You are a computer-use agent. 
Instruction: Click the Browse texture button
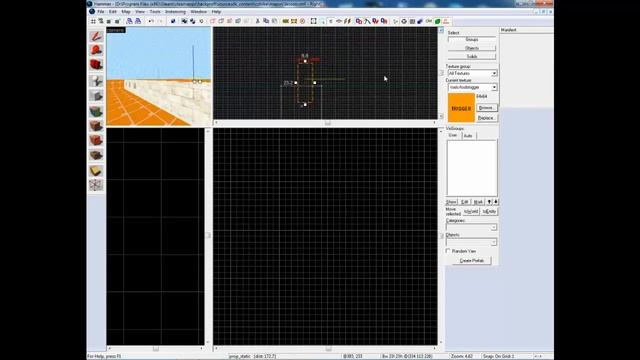tap(486, 108)
